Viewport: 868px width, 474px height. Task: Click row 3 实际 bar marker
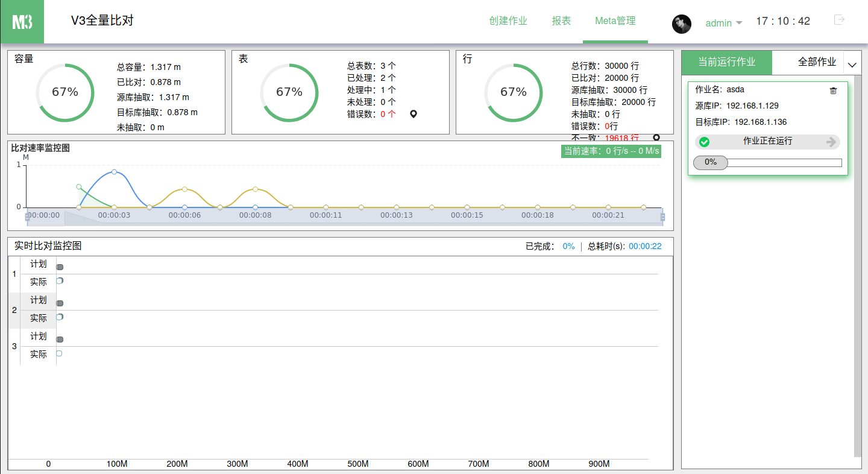59,353
